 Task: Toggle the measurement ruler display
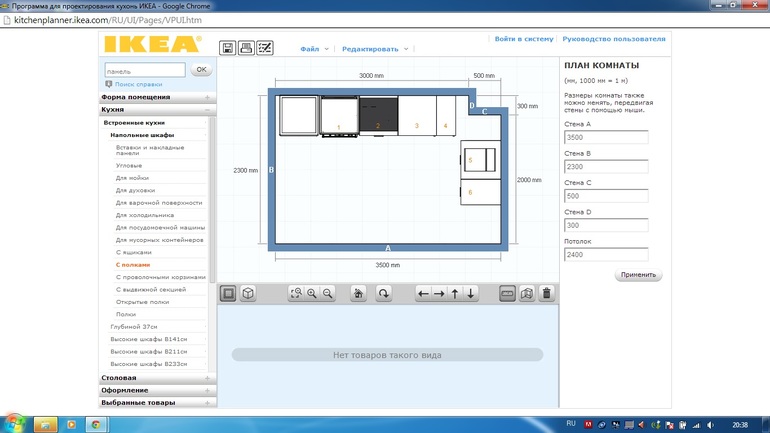[507, 294]
